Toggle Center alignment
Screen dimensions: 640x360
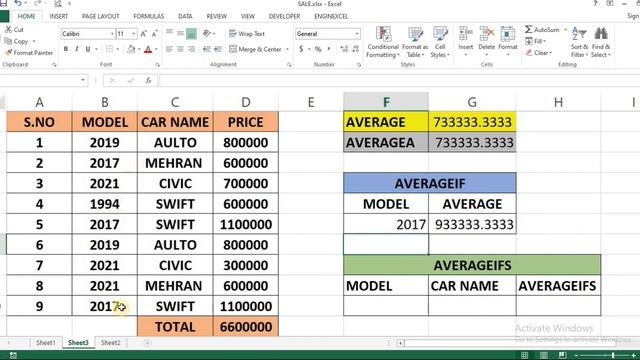coord(180,49)
